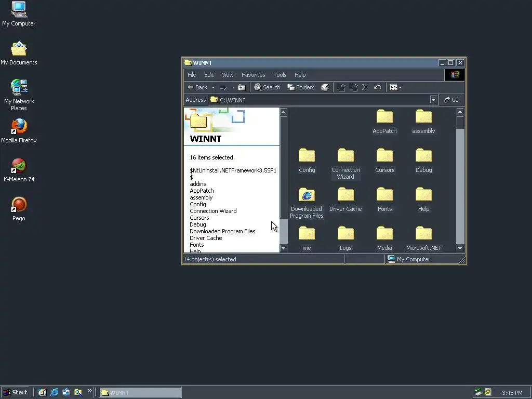Select the Driver Cache folder
The width and height of the screenshot is (532, 399).
pyautogui.click(x=345, y=199)
